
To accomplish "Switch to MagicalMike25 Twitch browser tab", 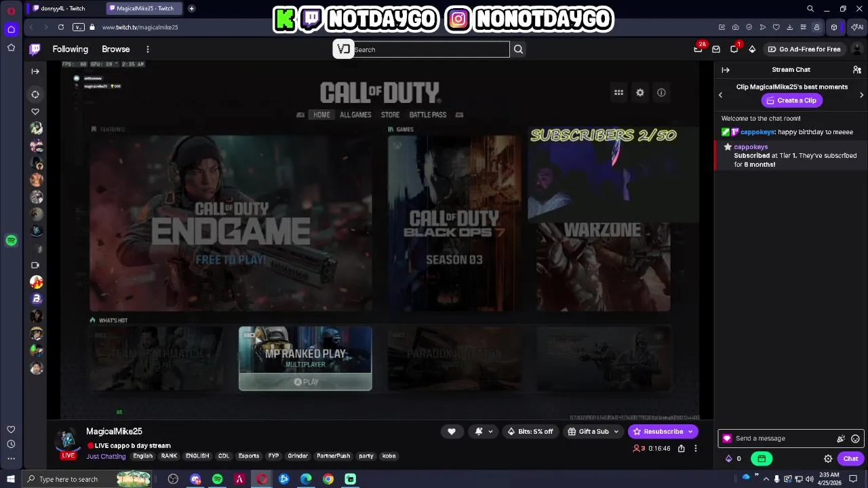I will click(144, 8).
